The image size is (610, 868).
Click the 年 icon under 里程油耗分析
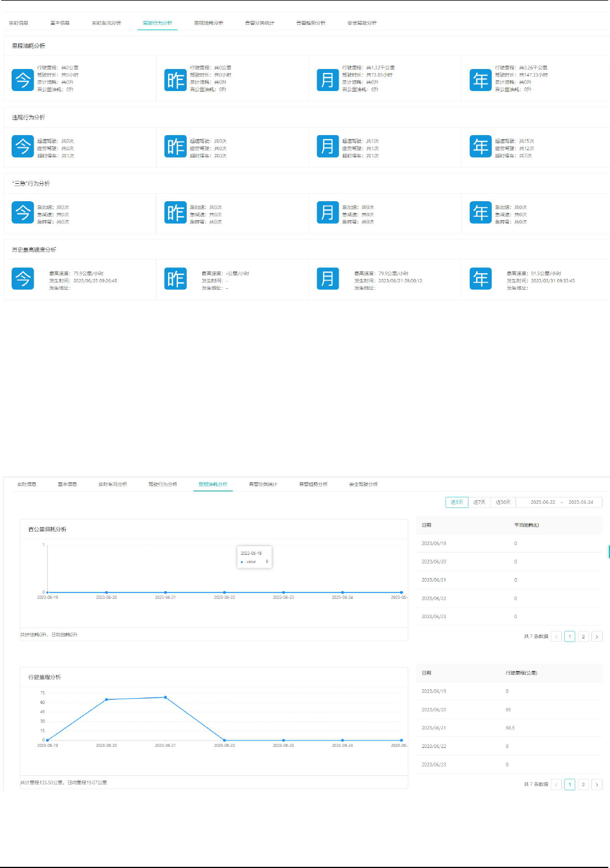tap(480, 79)
